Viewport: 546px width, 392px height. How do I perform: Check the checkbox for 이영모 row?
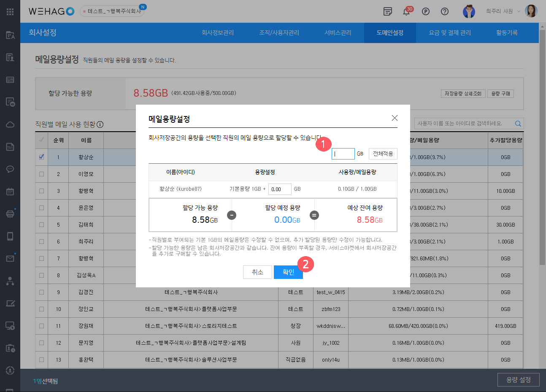[41, 174]
